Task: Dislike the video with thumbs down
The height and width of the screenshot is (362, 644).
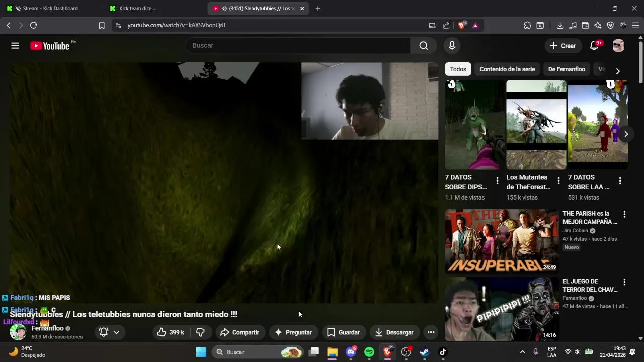Action: (200, 332)
